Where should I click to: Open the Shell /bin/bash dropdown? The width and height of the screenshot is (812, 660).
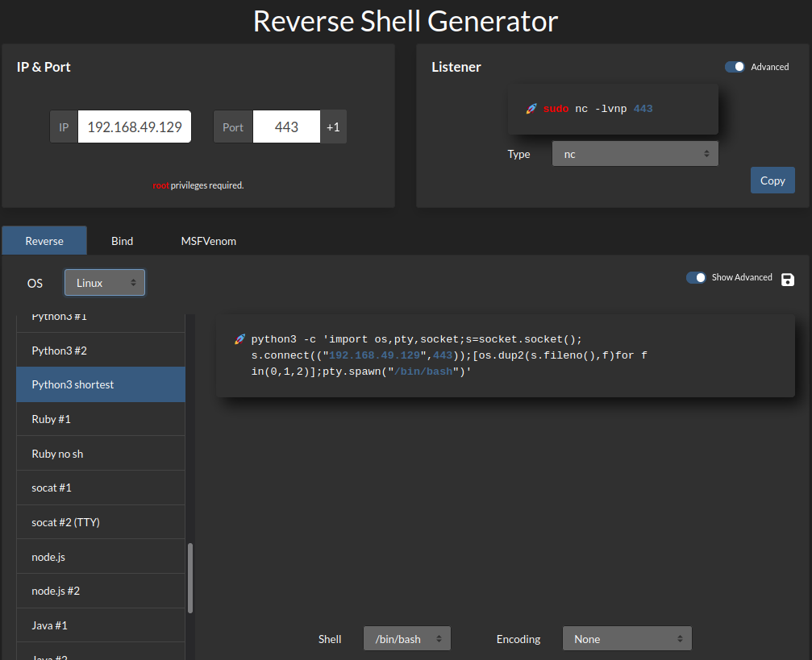[407, 639]
